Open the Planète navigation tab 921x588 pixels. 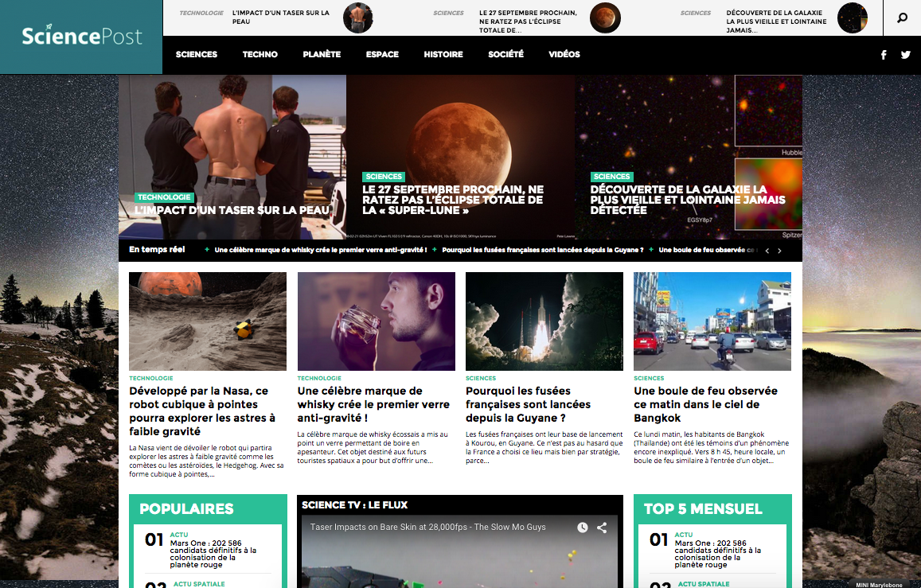pyautogui.click(x=322, y=55)
